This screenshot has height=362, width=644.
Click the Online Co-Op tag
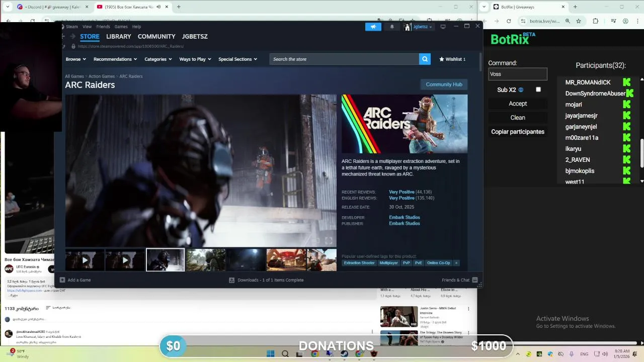click(439, 263)
